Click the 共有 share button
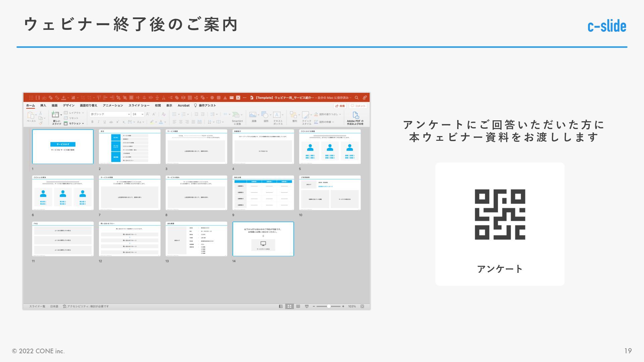Viewport: 644px width, 362px height. (x=340, y=106)
